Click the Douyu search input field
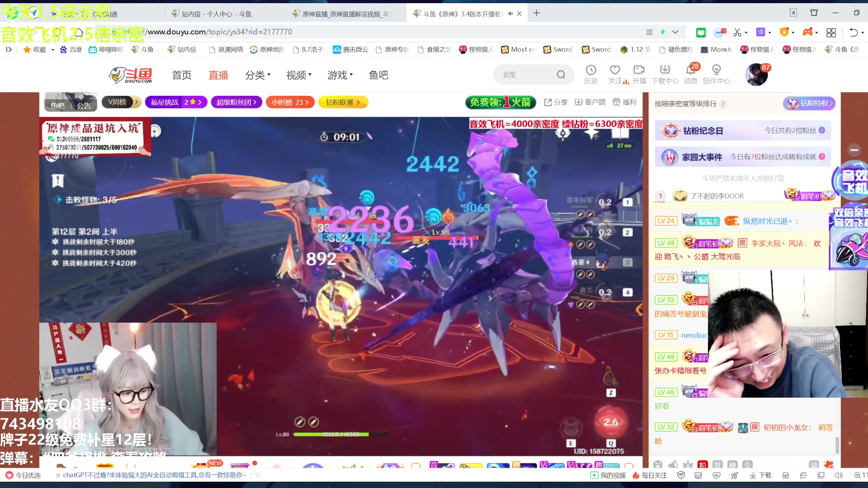Viewport: 868px width, 488px height. click(527, 75)
